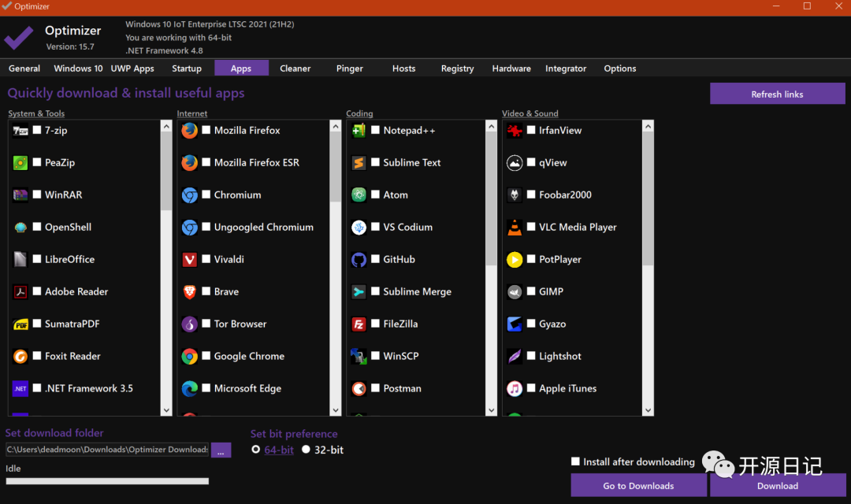This screenshot has width=851, height=504.
Task: Click the Startup tab
Action: point(187,69)
